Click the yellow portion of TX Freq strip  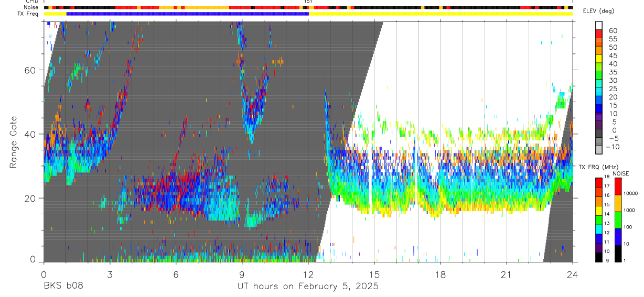441,14
